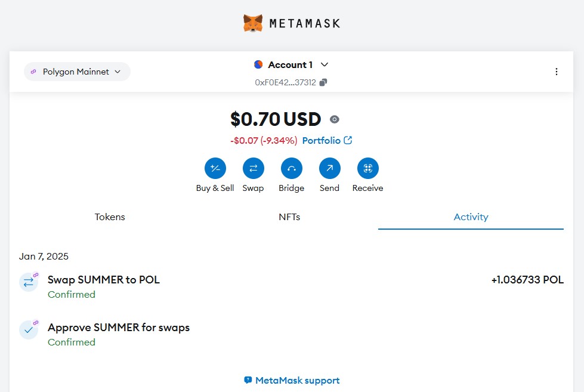Open the Approve SUMMER for swaps transaction
This screenshot has height=392, width=584.
click(119, 328)
